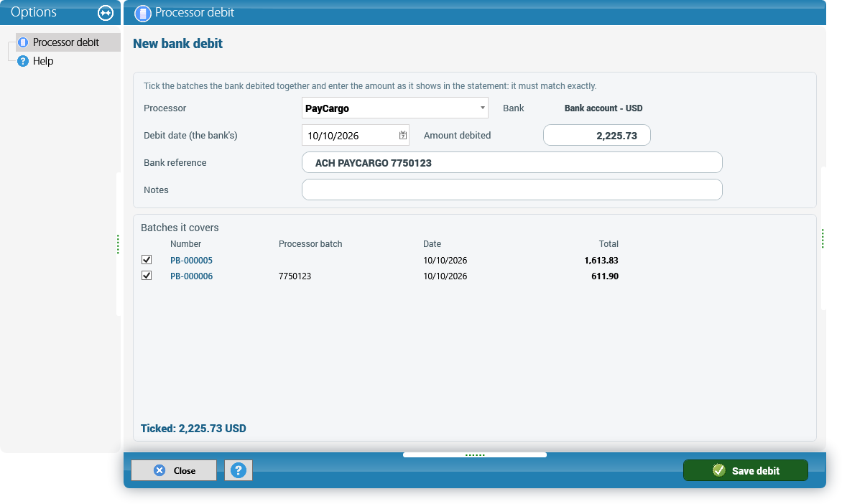Screen dimensions: 842x504
Task: Click the right edge splitter handle dots
Action: tap(822, 239)
